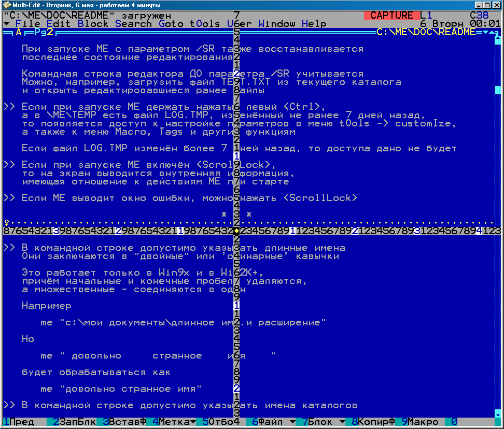Open the Edit menu
Image resolution: width=504 pixels, height=429 pixels.
59,24
